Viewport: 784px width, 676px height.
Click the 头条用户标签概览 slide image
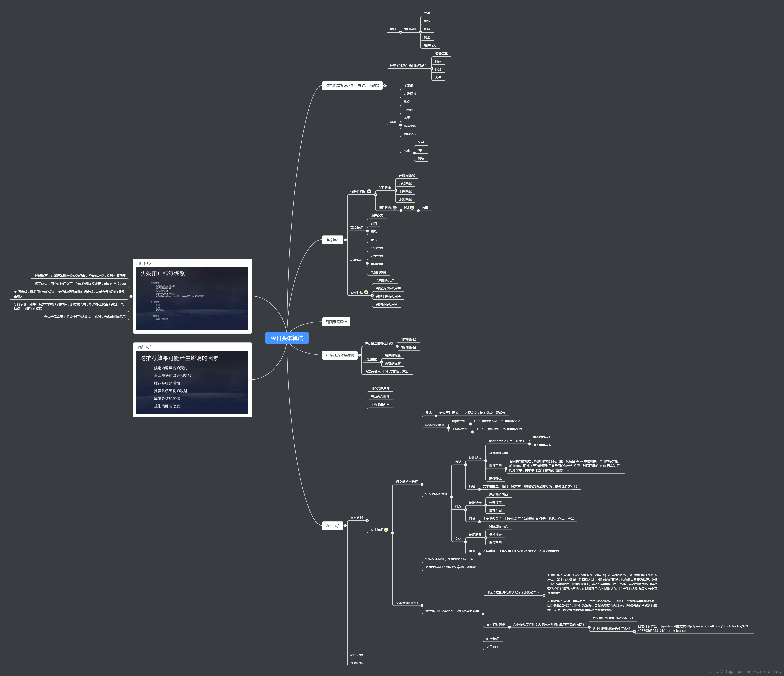tap(192, 299)
